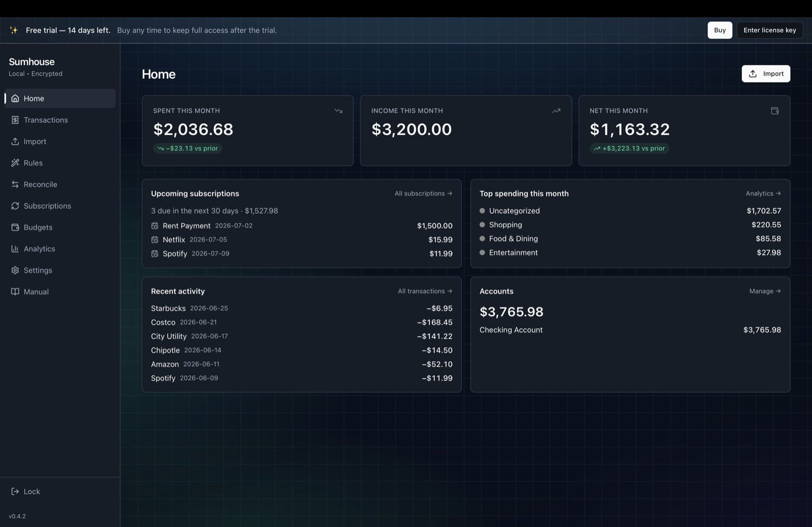Lock the app via Lock label
Image resolution: width=812 pixels, height=527 pixels.
(32, 491)
